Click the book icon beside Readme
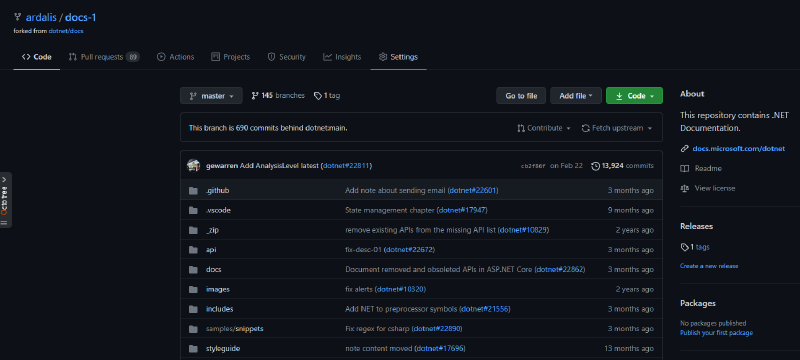 pos(685,169)
